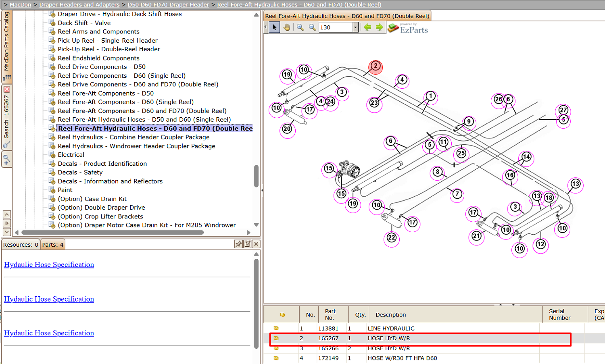Image resolution: width=605 pixels, height=364 pixels.
Task: Select the pointer arrow tool
Action: pyautogui.click(x=274, y=27)
